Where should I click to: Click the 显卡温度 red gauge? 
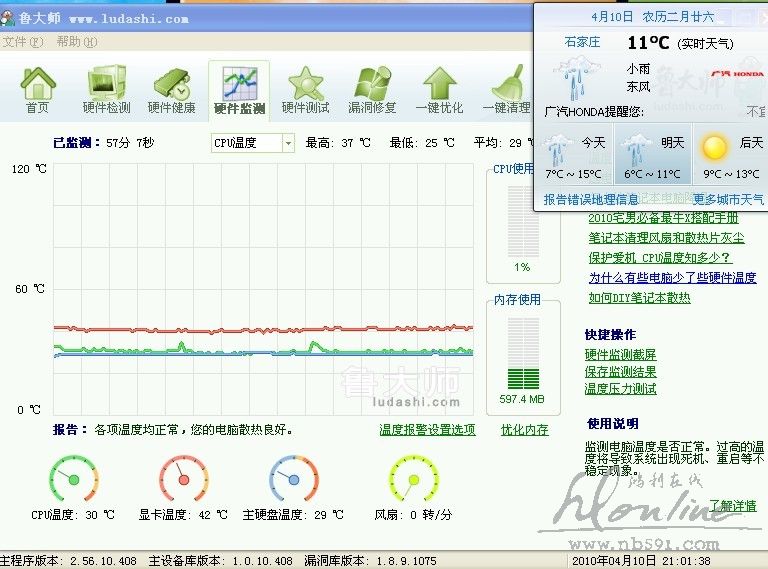(184, 479)
